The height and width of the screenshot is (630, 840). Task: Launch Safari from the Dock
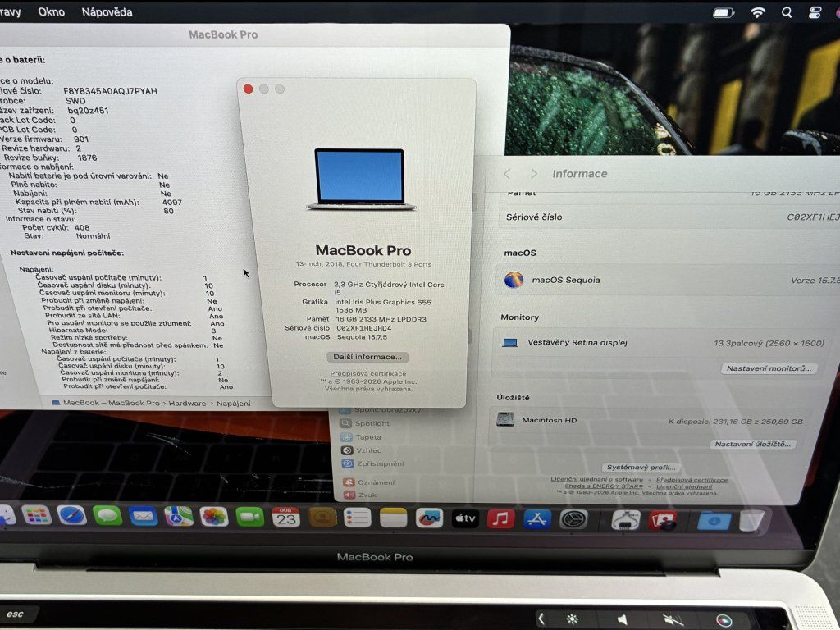click(x=72, y=516)
